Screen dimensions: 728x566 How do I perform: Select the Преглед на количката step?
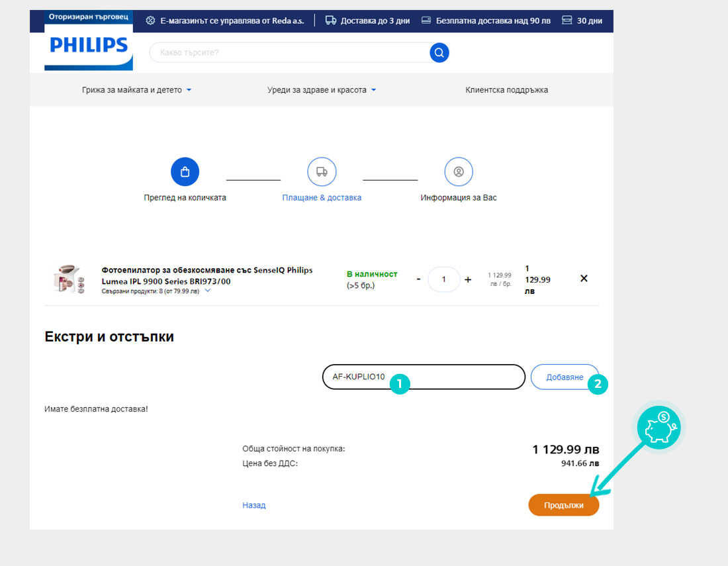pos(185,197)
